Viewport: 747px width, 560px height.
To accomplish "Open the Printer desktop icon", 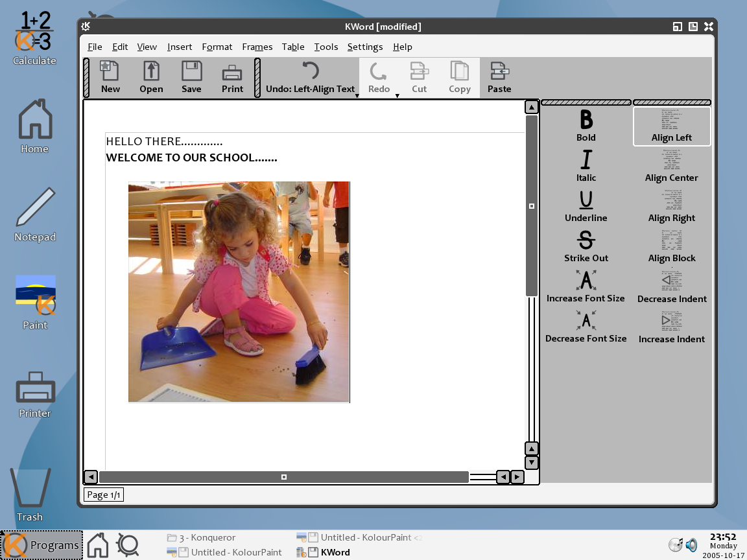I will [35, 395].
